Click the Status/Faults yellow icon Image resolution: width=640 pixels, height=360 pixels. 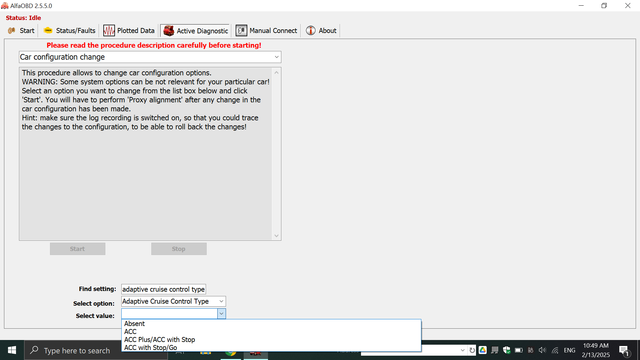click(48, 31)
